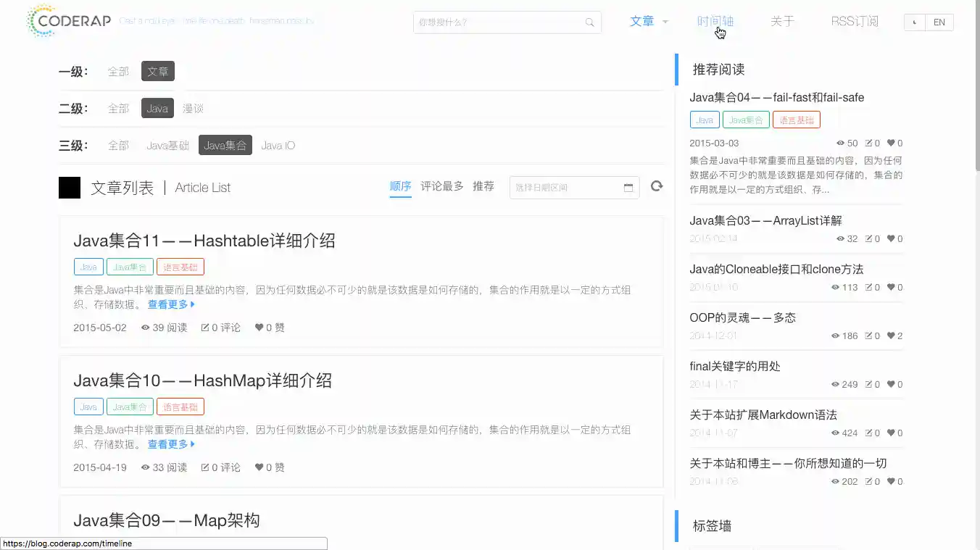Sort the article list by 顺序
Image resolution: width=980 pixels, height=550 pixels.
pyautogui.click(x=401, y=186)
